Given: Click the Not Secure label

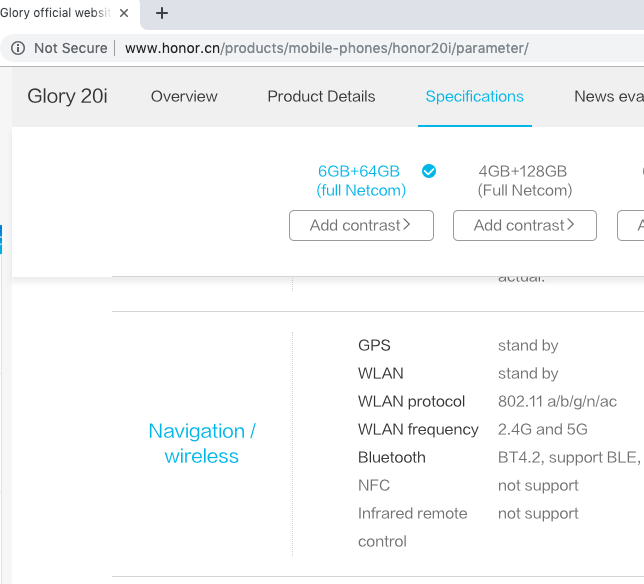Looking at the screenshot, I should [x=70, y=48].
